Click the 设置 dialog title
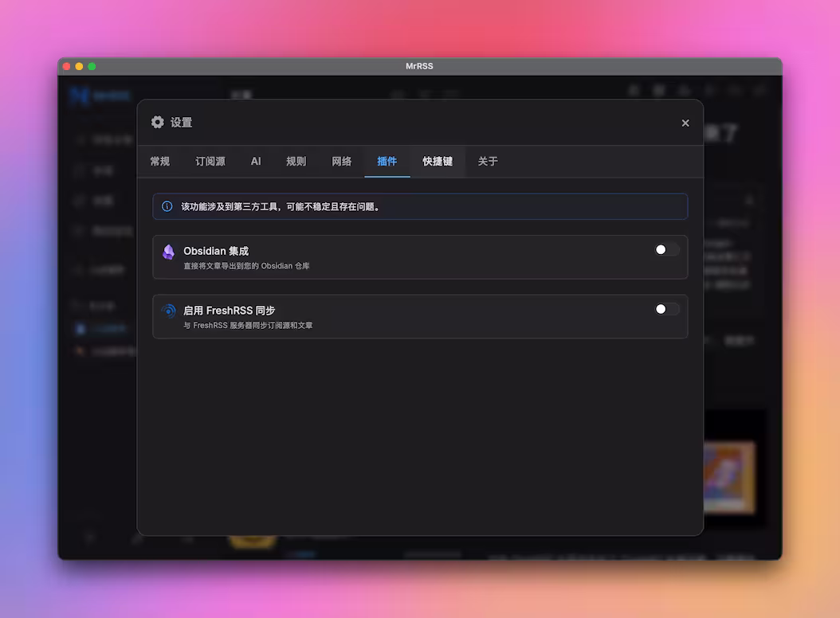840x618 pixels. (x=180, y=122)
